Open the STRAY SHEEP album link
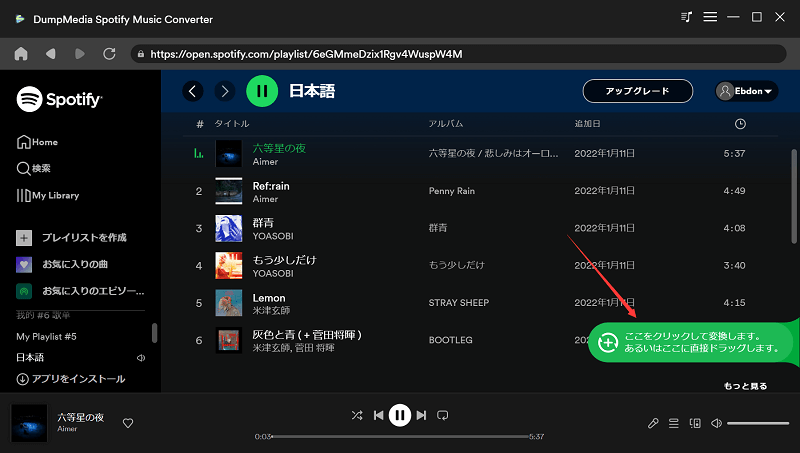This screenshot has height=453, width=800. click(459, 303)
